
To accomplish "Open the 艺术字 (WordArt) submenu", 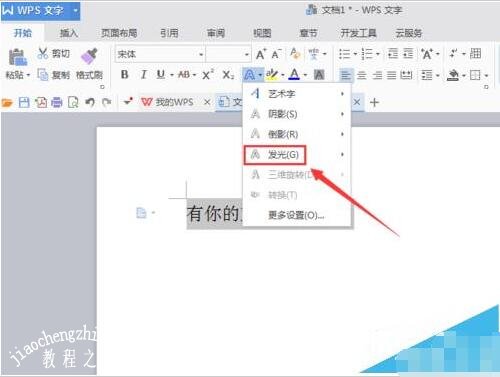I will coord(297,94).
